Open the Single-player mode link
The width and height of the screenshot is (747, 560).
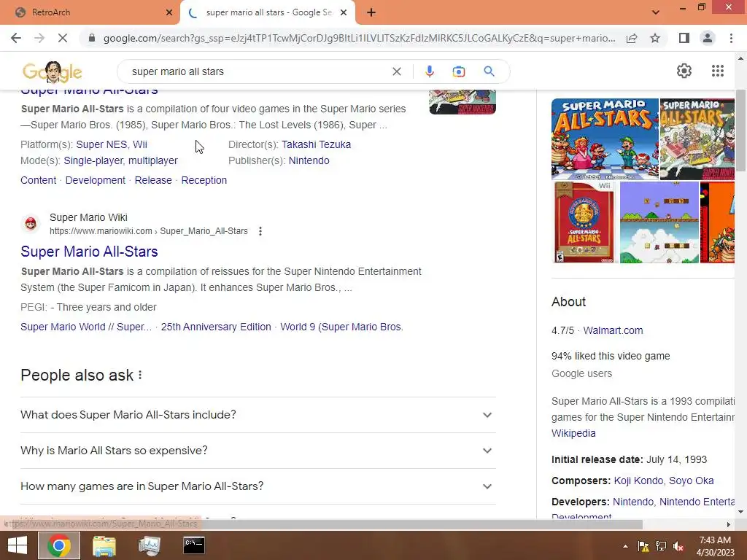tap(93, 160)
